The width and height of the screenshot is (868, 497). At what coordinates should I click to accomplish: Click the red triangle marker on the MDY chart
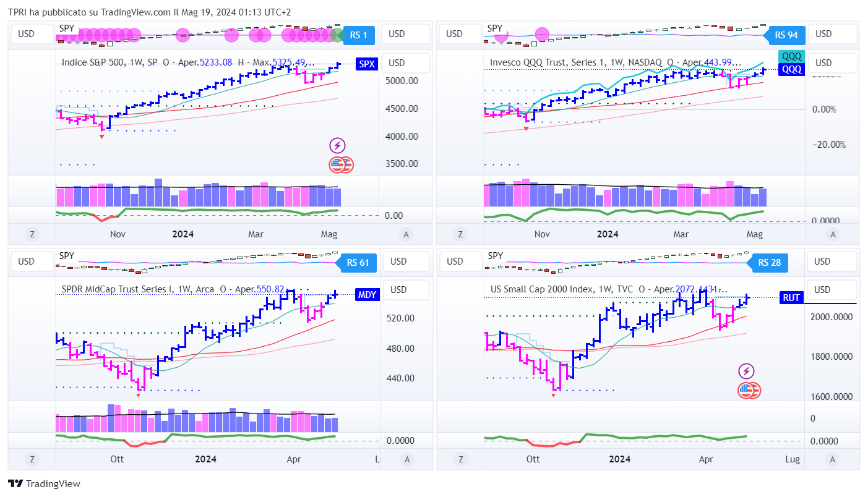click(x=138, y=395)
